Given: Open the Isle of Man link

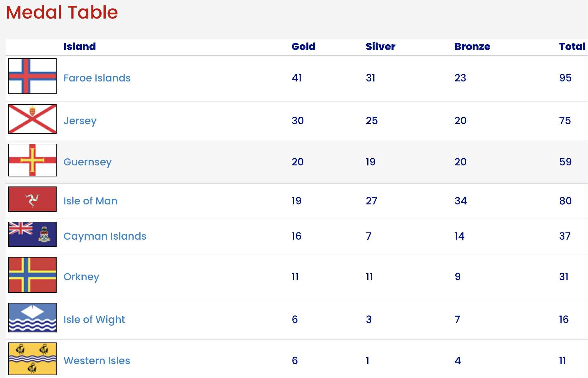Looking at the screenshot, I should click(90, 201).
